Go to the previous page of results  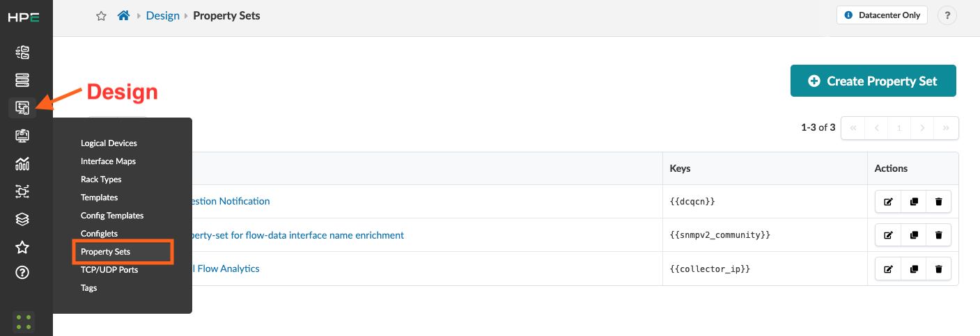[876, 128]
